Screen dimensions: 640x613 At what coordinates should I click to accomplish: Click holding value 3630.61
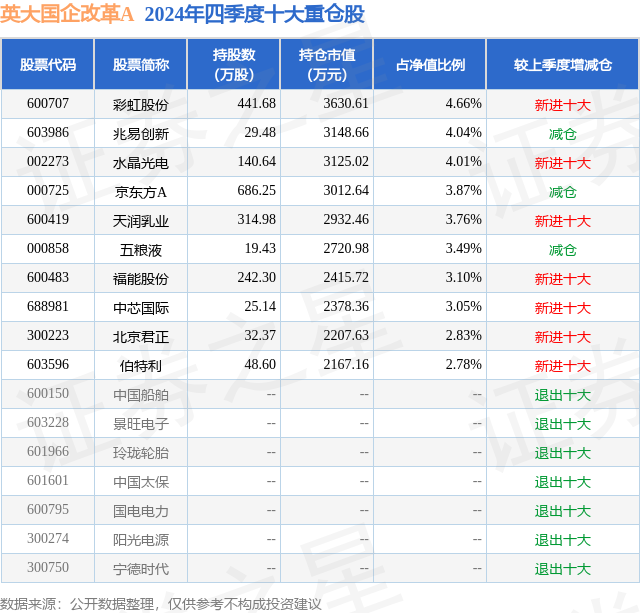[x=346, y=103]
